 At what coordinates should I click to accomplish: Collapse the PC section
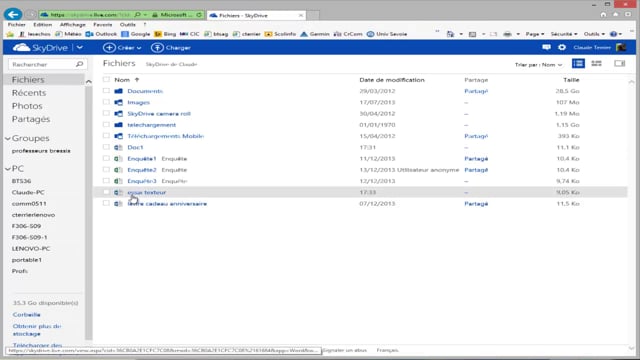(8, 169)
